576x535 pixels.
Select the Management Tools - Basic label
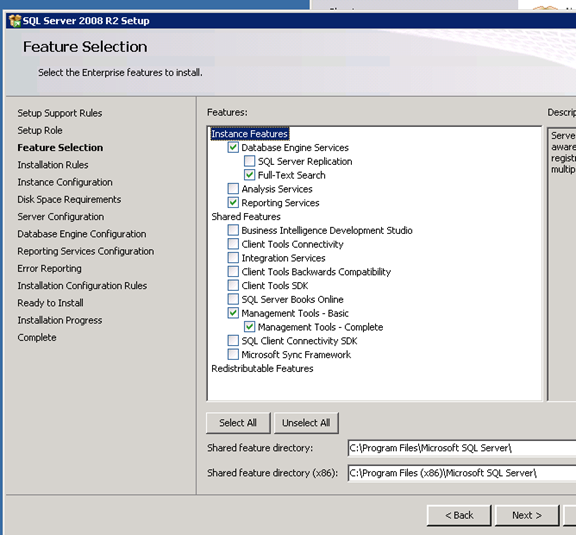coord(295,313)
